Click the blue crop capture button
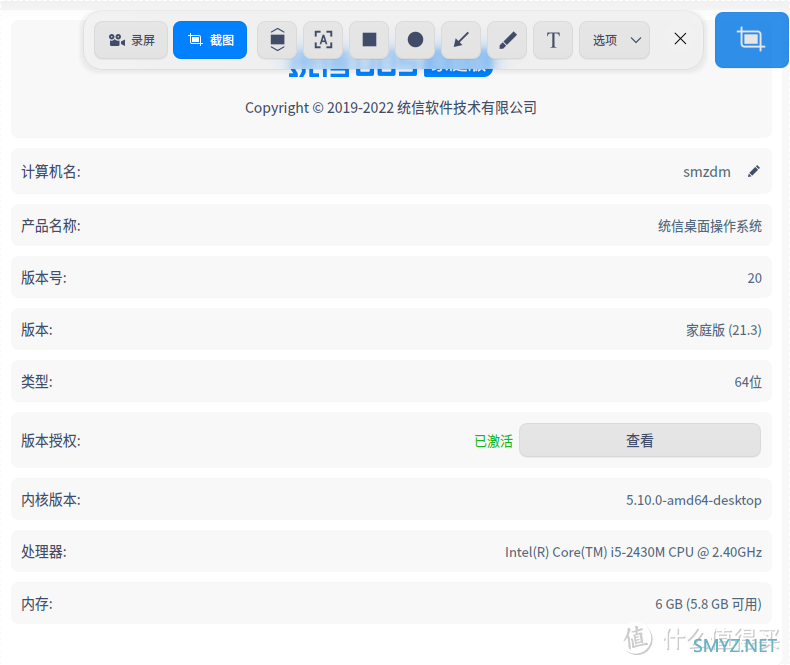The image size is (790, 665). point(751,40)
